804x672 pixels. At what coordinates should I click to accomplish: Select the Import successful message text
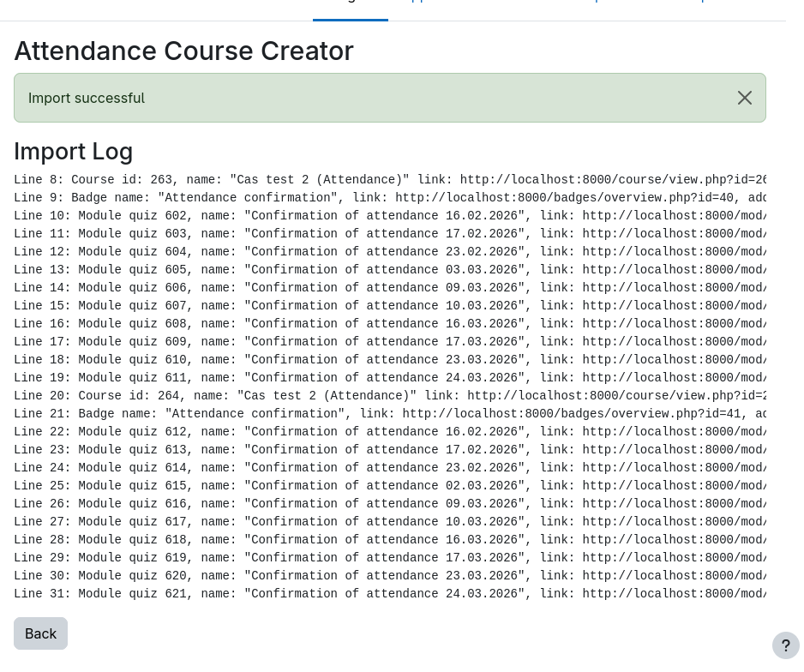pos(86,98)
